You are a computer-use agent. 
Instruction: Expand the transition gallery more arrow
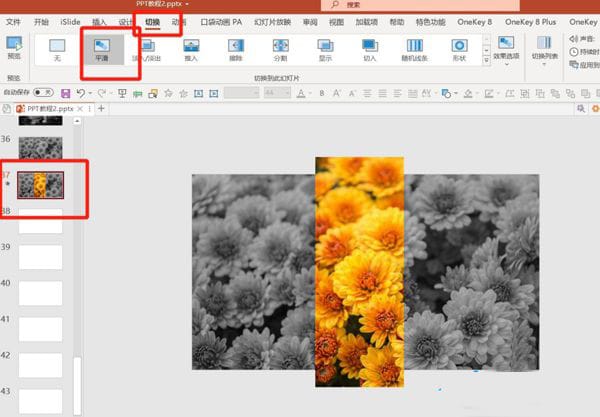click(486, 60)
